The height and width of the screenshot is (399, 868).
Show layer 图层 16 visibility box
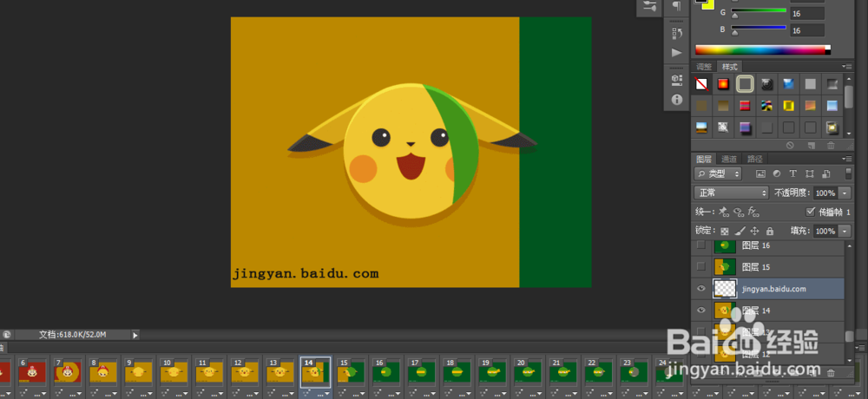[700, 245]
